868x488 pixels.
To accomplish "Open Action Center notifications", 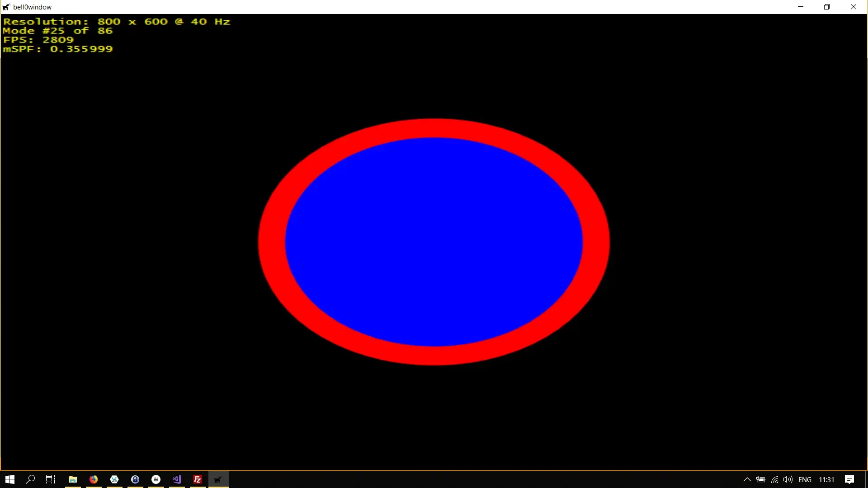I will tap(849, 479).
